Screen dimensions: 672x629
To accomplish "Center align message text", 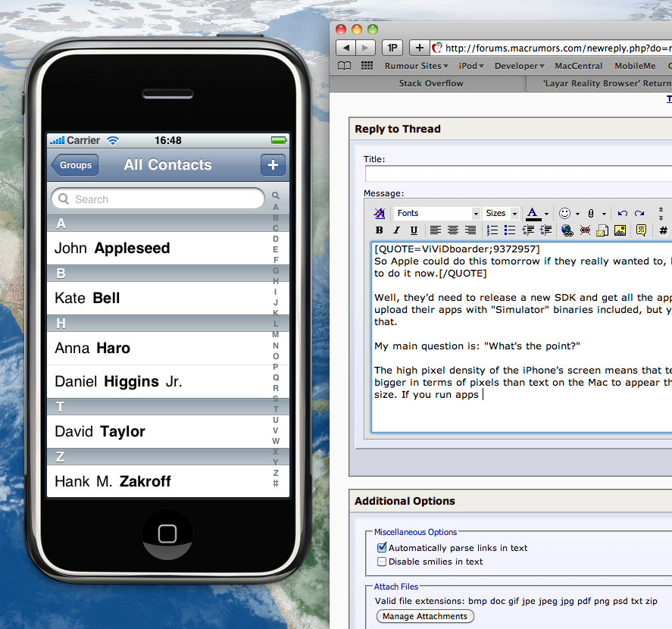I will (452, 230).
